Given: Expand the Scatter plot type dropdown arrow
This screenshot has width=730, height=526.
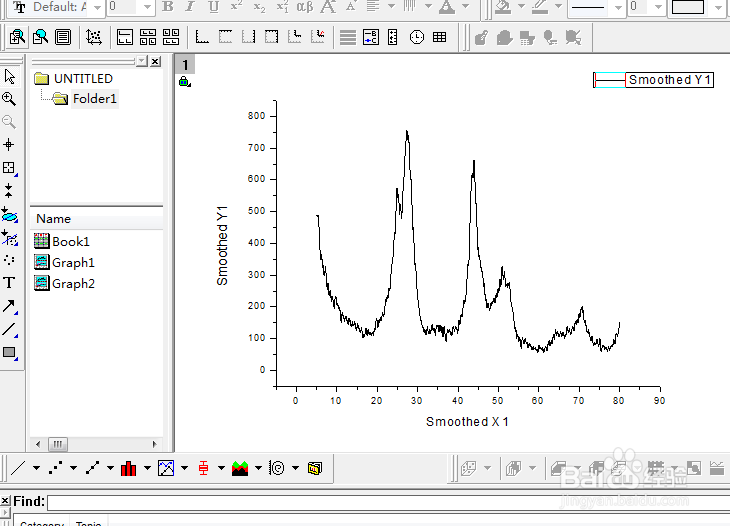Looking at the screenshot, I should [x=74, y=468].
